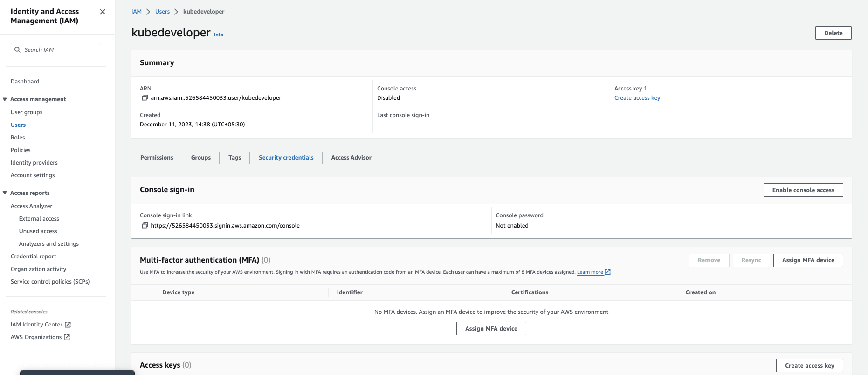Screen dimensions: 868x375
Task: Open the Info link beside kubedeveloper
Action: [219, 35]
